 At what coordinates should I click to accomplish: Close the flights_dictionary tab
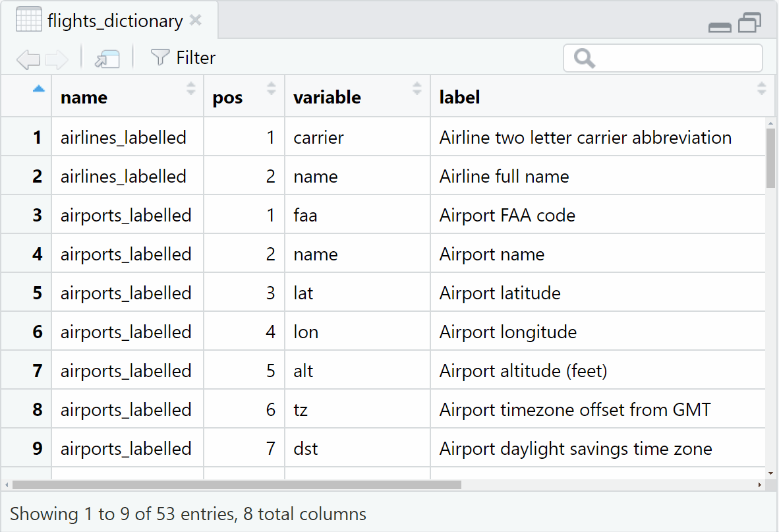click(196, 20)
